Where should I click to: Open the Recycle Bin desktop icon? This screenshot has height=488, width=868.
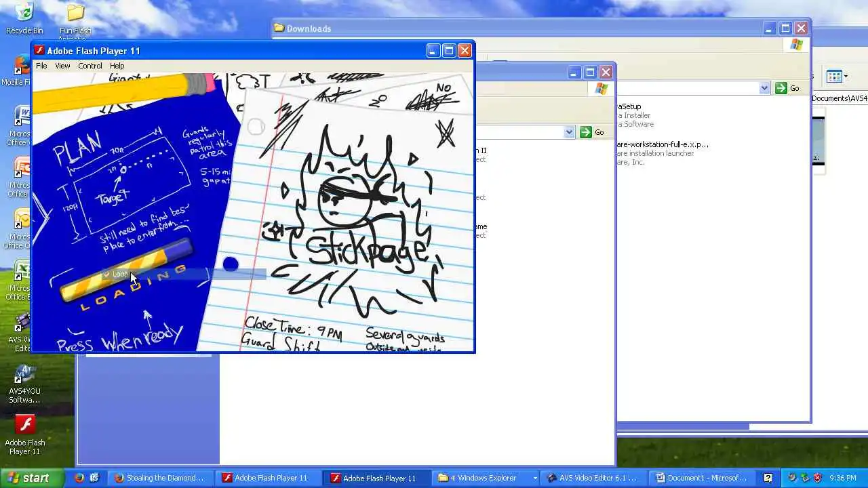tap(24, 18)
